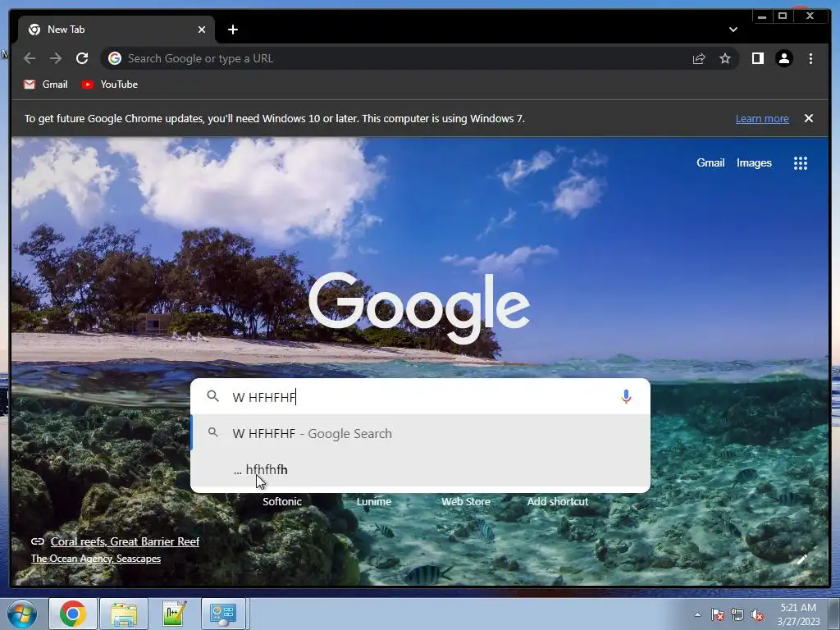Click the Show desktop strip
This screenshot has height=630, width=840.
coord(833,614)
